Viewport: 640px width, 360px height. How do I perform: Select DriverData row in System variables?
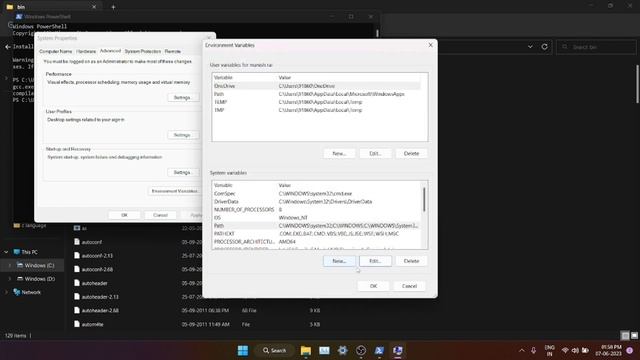pyautogui.click(x=317, y=202)
